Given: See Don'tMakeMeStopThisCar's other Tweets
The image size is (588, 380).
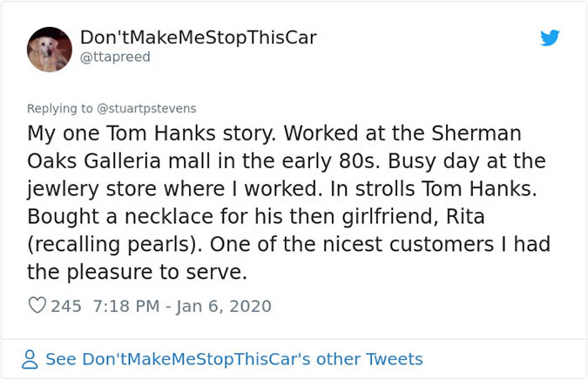Looking at the screenshot, I should (x=233, y=359).
